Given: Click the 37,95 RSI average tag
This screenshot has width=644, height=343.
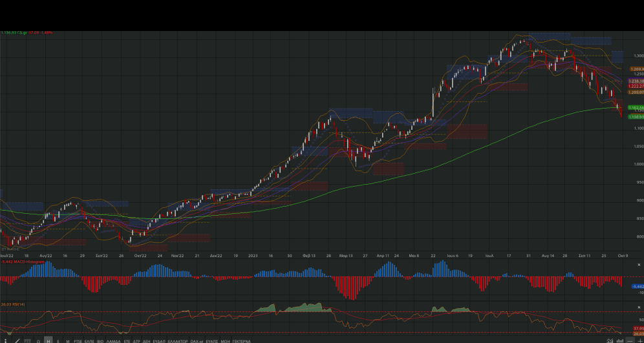Looking at the screenshot, I should point(638,329).
